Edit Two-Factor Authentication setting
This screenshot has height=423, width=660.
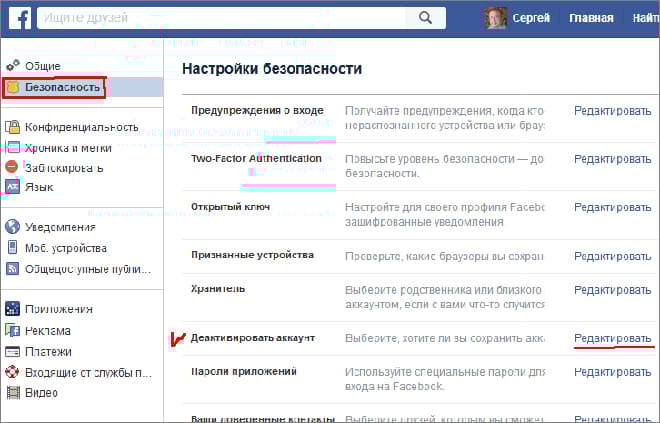click(x=612, y=159)
